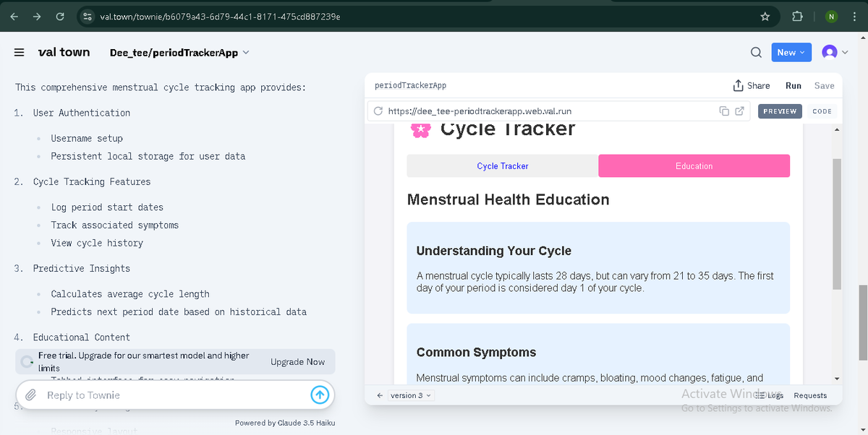Select the Education tab in the app
The image size is (868, 435).
tap(694, 166)
